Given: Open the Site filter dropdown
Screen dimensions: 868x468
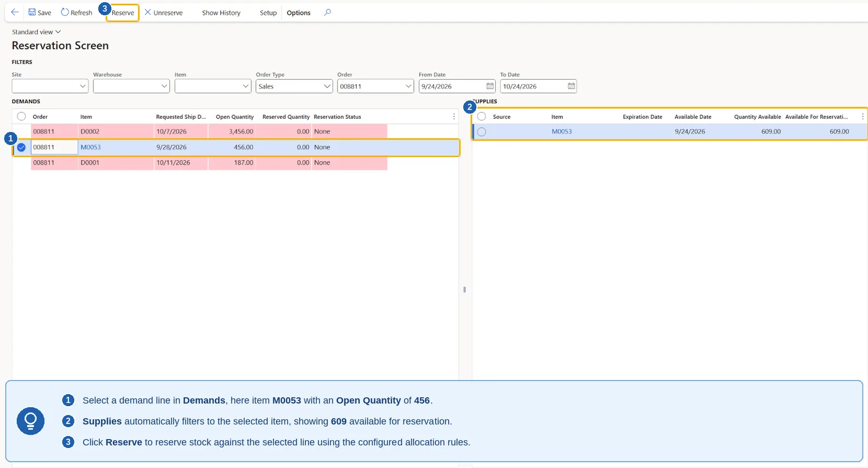Looking at the screenshot, I should [83, 86].
